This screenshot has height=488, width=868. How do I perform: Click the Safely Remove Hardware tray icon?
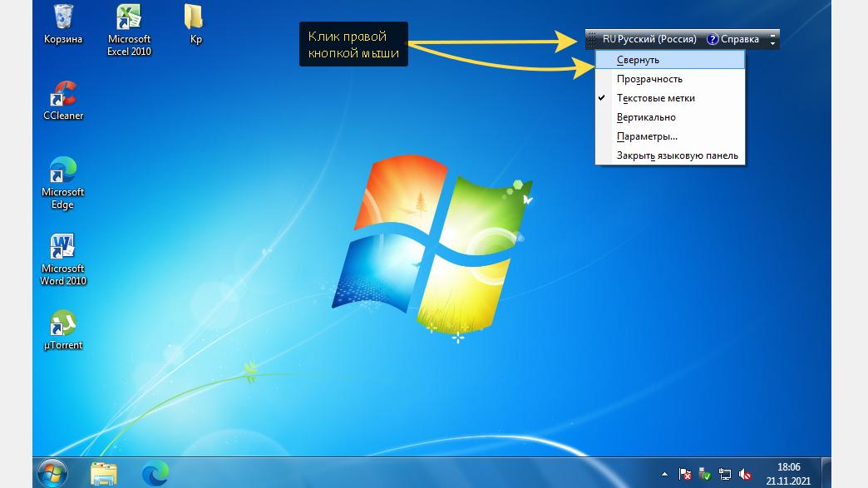tap(704, 474)
